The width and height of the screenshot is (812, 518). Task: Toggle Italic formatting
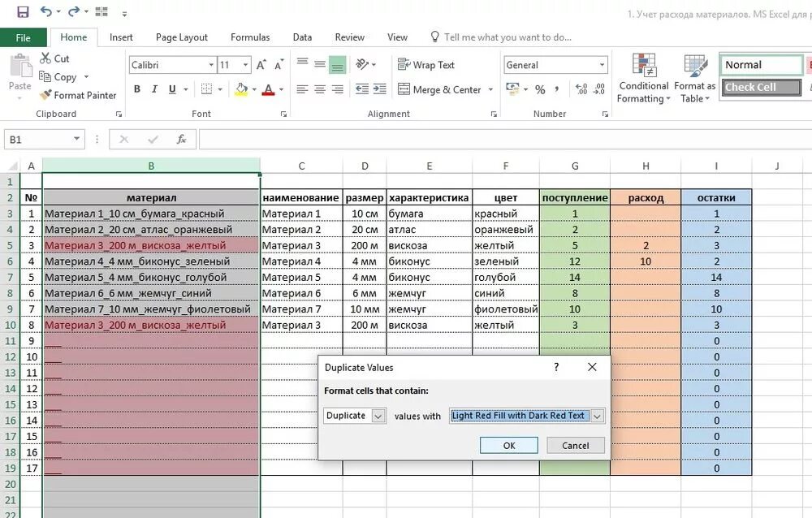click(154, 89)
